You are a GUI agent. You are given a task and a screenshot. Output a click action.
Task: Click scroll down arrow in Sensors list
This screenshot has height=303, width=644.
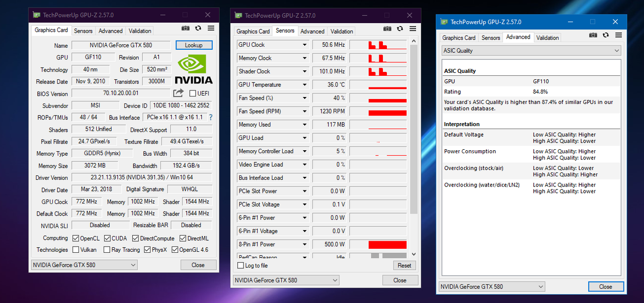point(414,254)
